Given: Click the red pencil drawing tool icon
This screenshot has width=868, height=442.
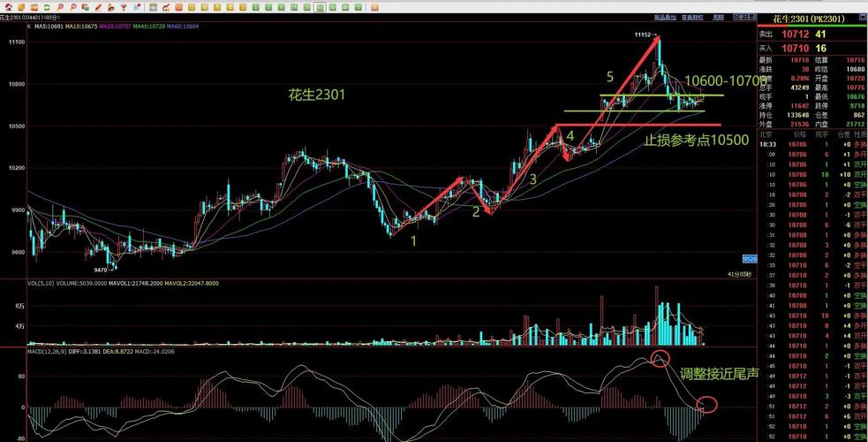Looking at the screenshot, I should [x=98, y=7].
